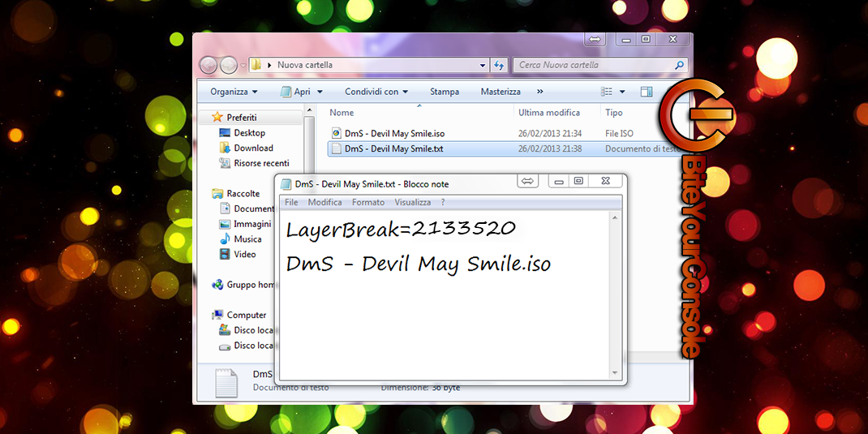Click Nuova cartella in the address bar

pyautogui.click(x=305, y=65)
